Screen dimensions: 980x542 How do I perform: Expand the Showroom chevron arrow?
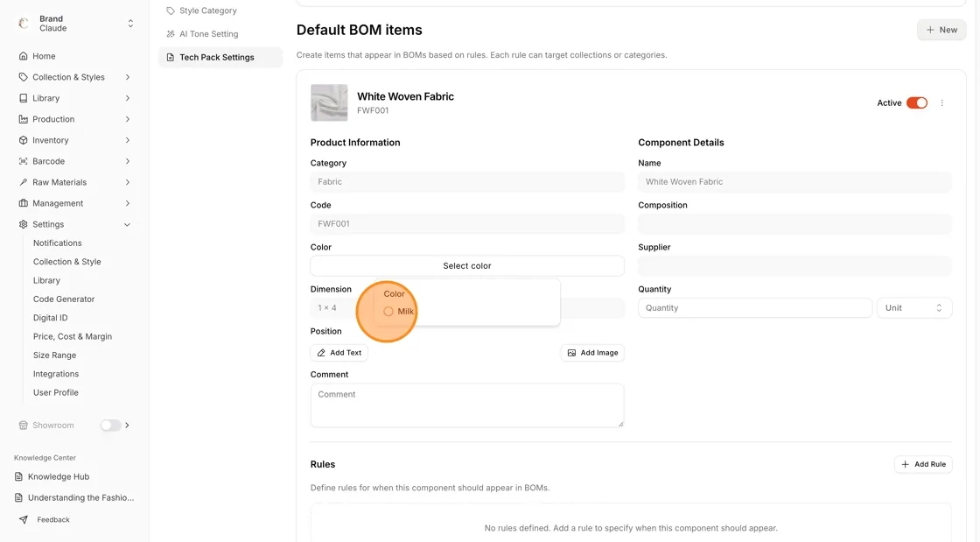(x=128, y=425)
